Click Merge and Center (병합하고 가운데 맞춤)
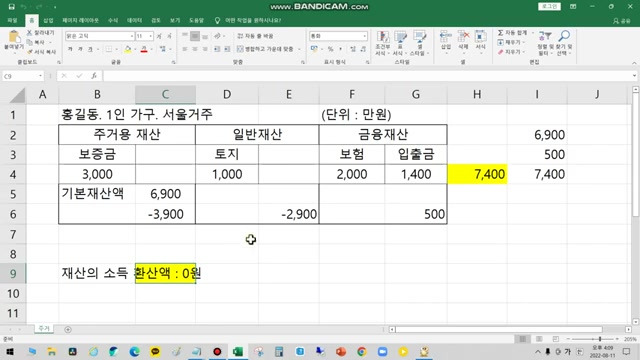The height and width of the screenshot is (360, 640). [265, 49]
